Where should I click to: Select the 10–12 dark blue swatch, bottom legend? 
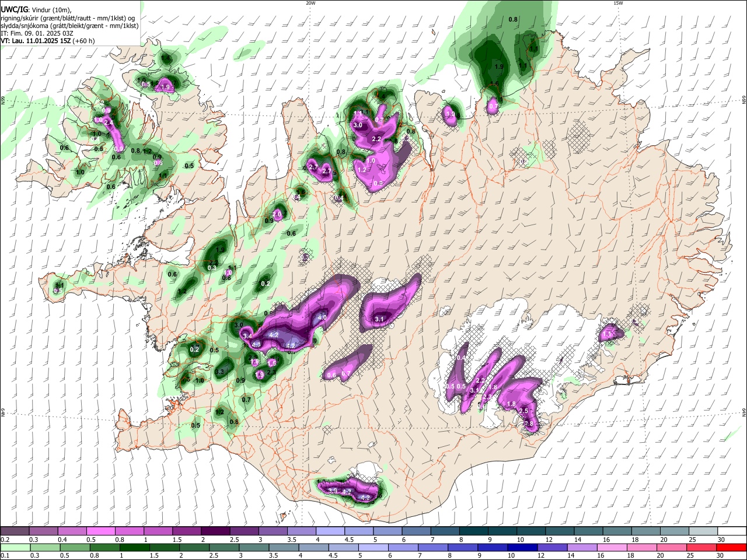pyautogui.click(x=523, y=547)
